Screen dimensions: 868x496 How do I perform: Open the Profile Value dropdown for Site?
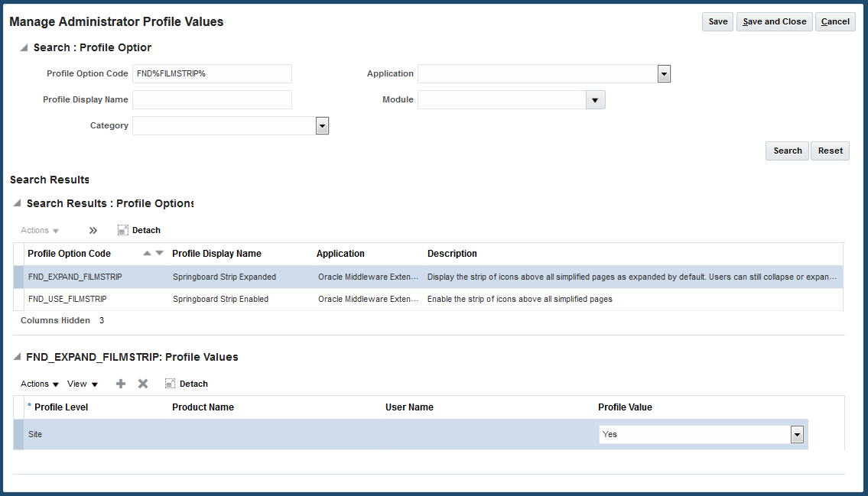[797, 434]
